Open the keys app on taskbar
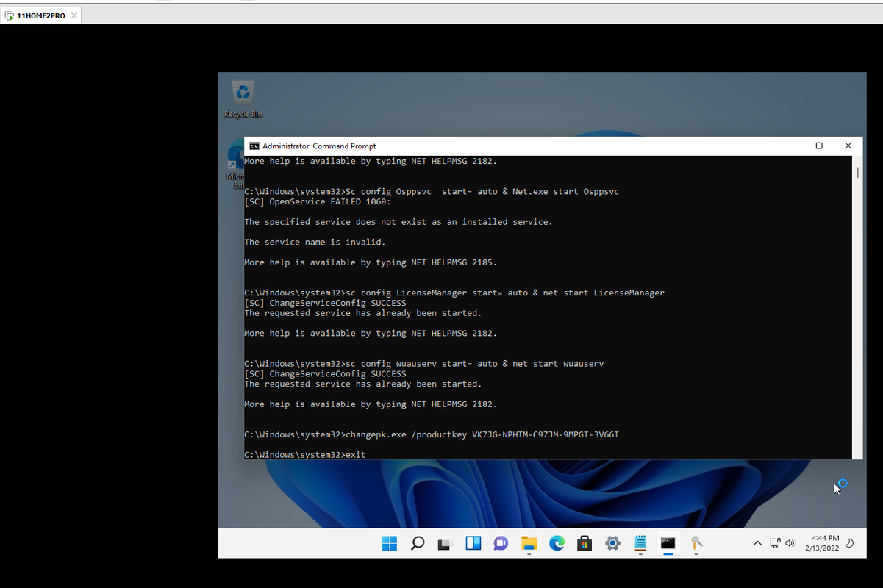Image resolution: width=883 pixels, height=588 pixels. (x=696, y=543)
